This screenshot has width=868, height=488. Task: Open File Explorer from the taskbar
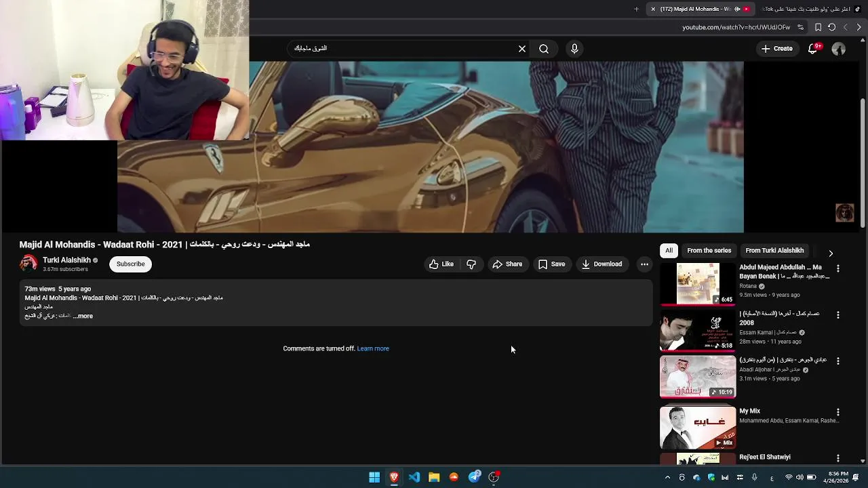[434, 477]
